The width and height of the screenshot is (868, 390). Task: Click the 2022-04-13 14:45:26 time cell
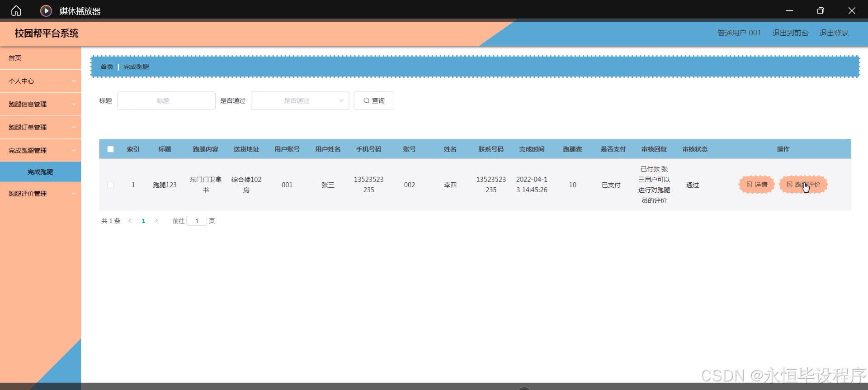coord(532,185)
